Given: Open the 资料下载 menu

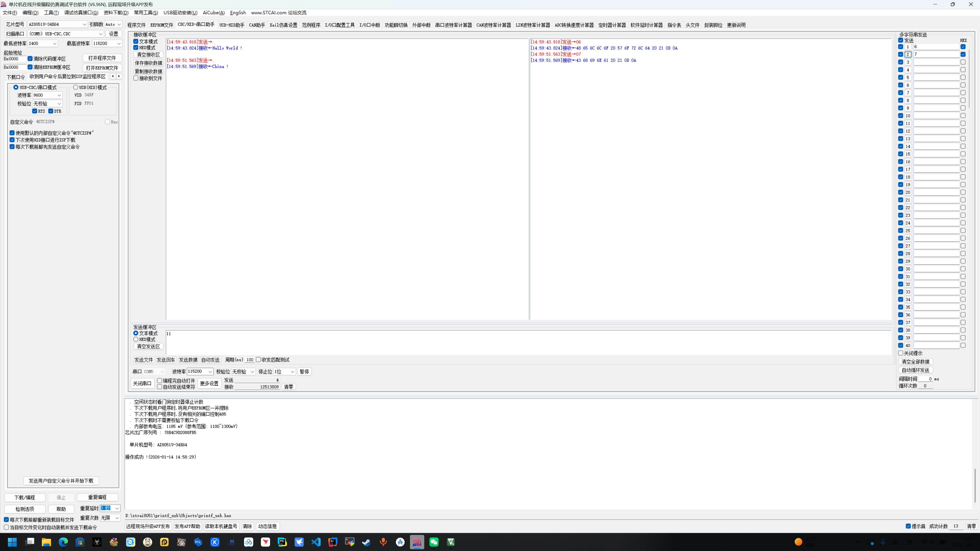Looking at the screenshot, I should [x=116, y=13].
